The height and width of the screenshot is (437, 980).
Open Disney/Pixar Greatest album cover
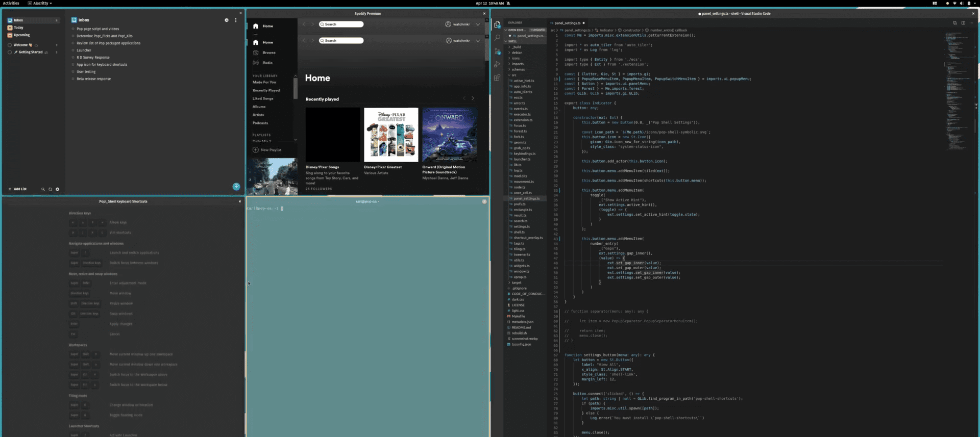coord(391,135)
